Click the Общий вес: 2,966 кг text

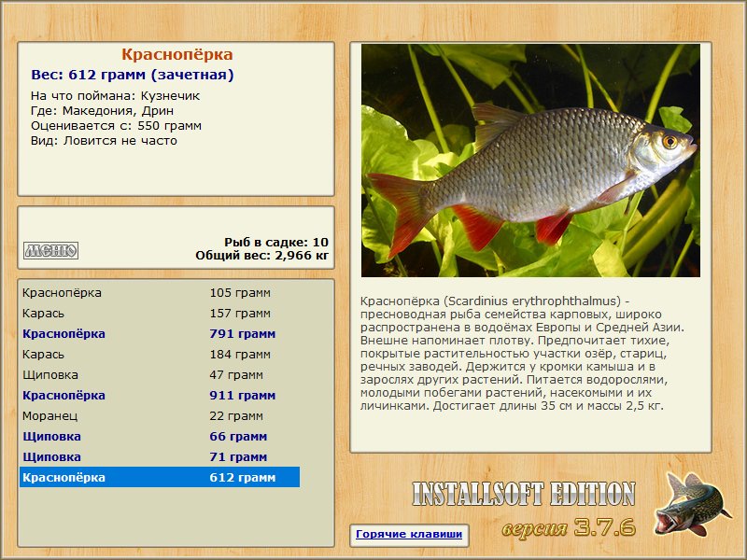click(x=262, y=255)
